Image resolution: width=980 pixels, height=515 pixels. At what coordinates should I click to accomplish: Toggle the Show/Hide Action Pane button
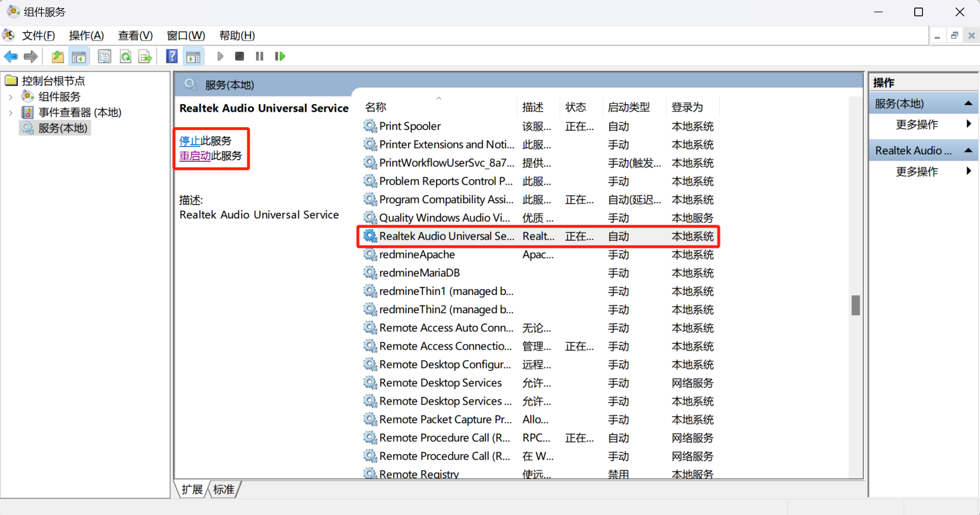pyautogui.click(x=193, y=56)
